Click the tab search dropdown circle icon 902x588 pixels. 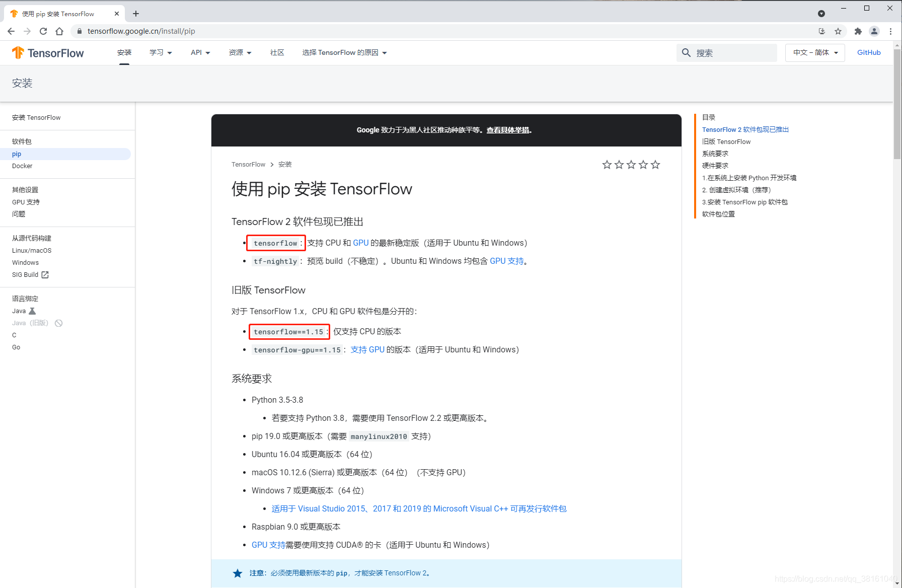[x=821, y=14]
